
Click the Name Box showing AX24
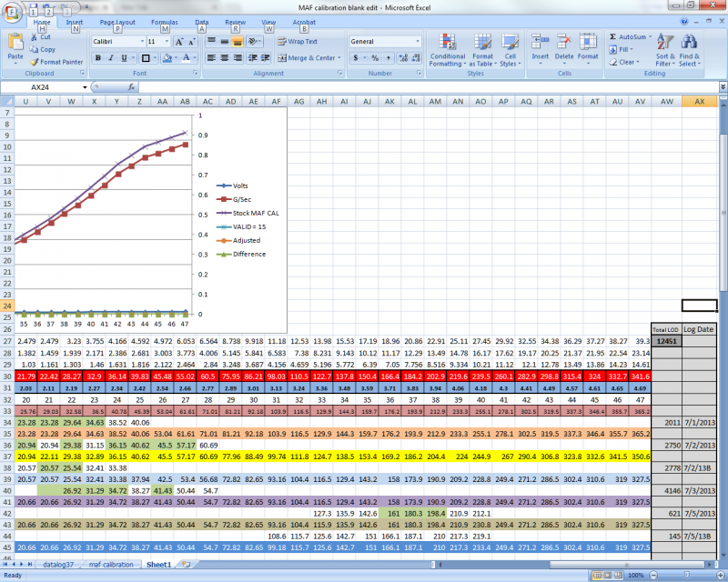coord(41,87)
